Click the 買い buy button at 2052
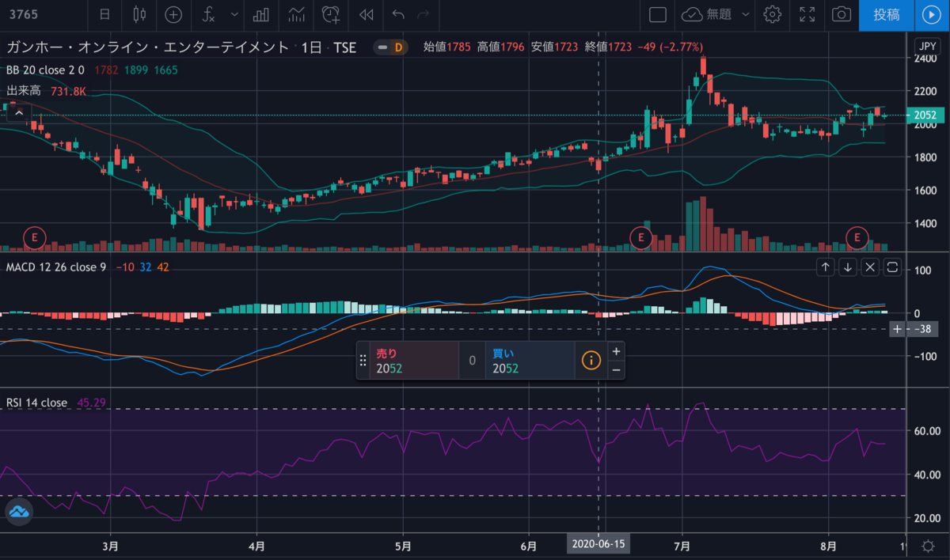The width and height of the screenshot is (950, 560). (x=530, y=361)
